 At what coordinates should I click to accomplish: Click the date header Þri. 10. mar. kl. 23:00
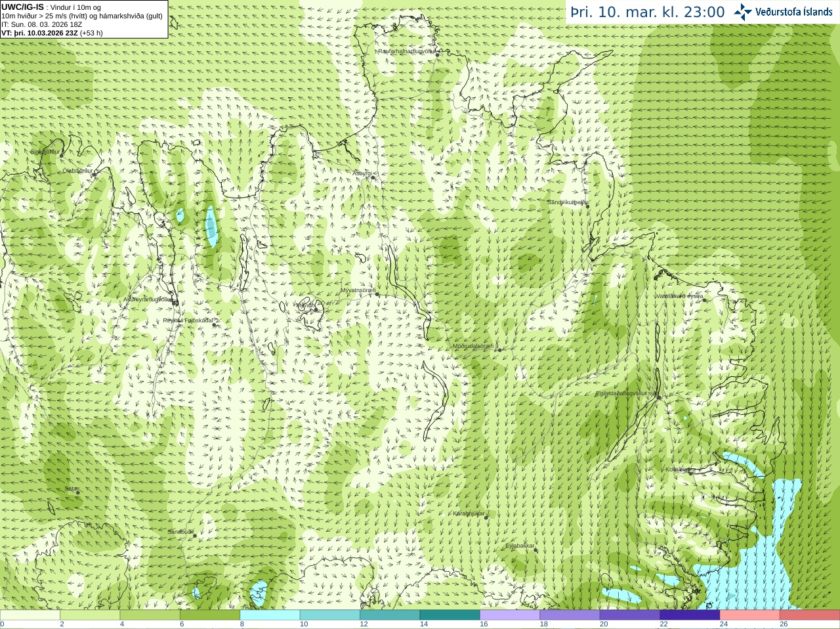coord(647,12)
